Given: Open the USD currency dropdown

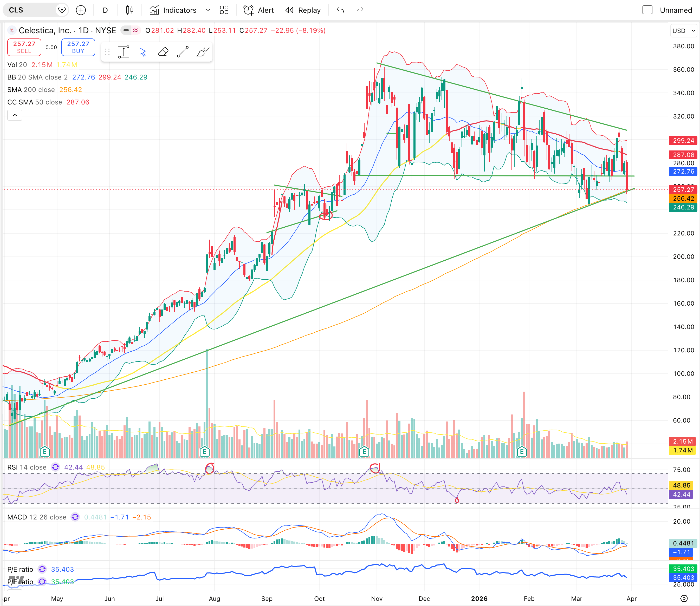Looking at the screenshot, I should pos(683,31).
